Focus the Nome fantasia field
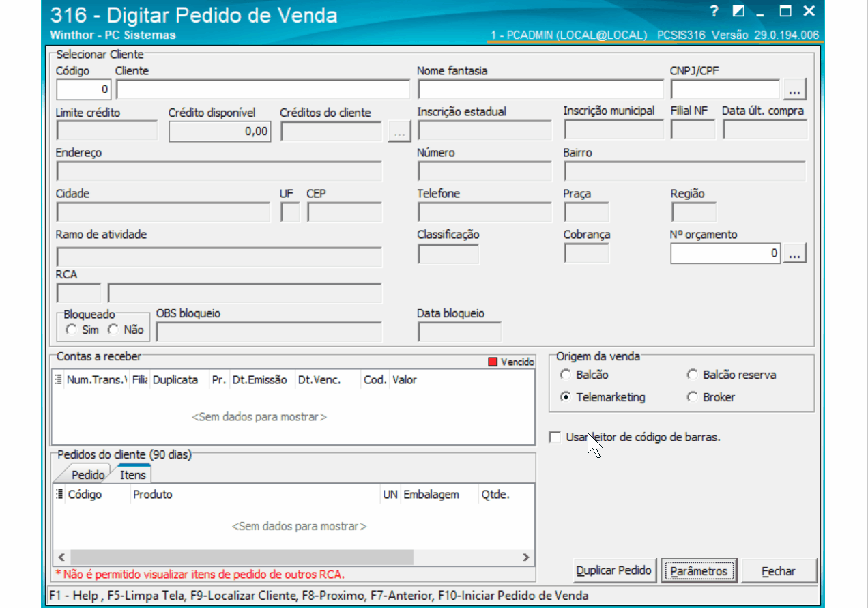This screenshot has width=868, height=608. (540, 89)
